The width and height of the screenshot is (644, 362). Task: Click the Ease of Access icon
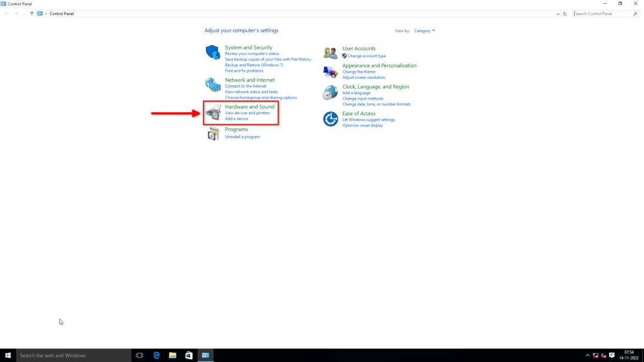pos(330,119)
